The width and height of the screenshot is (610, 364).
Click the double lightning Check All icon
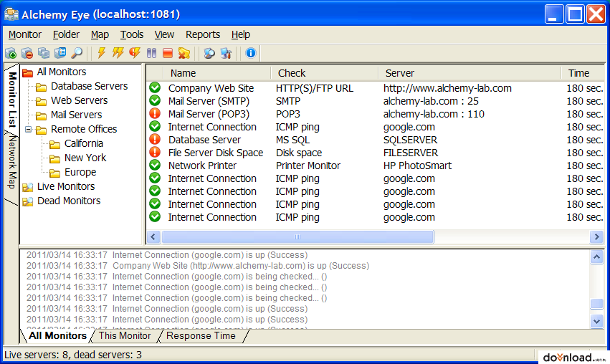click(118, 53)
